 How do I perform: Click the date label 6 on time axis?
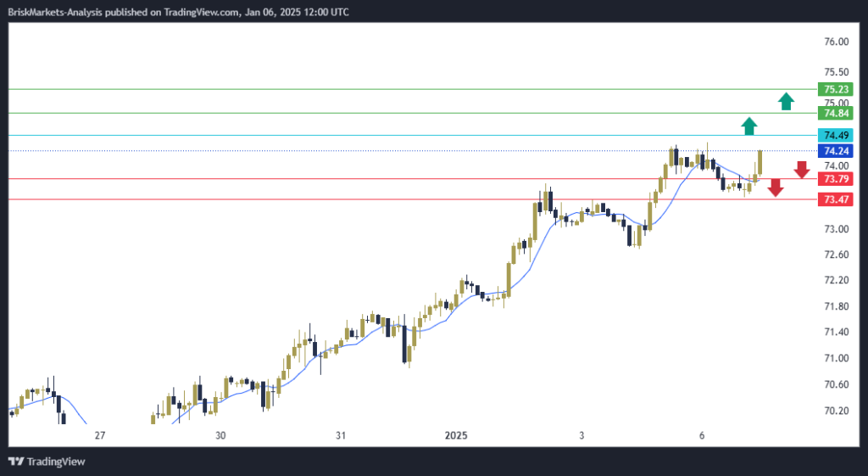coord(701,435)
